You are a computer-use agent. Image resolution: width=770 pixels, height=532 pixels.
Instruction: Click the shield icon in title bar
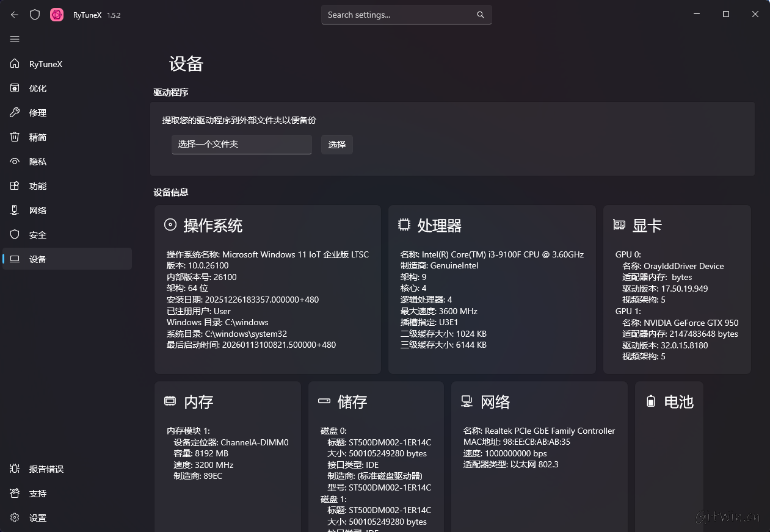35,15
